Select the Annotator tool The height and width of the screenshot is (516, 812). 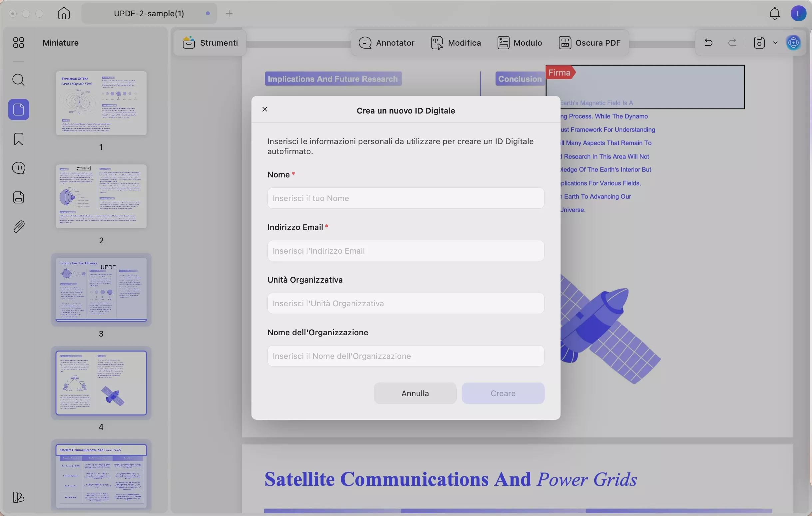coord(386,43)
